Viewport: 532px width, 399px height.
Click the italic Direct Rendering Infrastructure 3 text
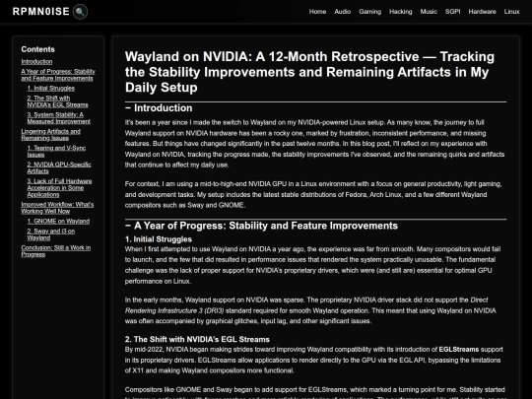coord(306,305)
